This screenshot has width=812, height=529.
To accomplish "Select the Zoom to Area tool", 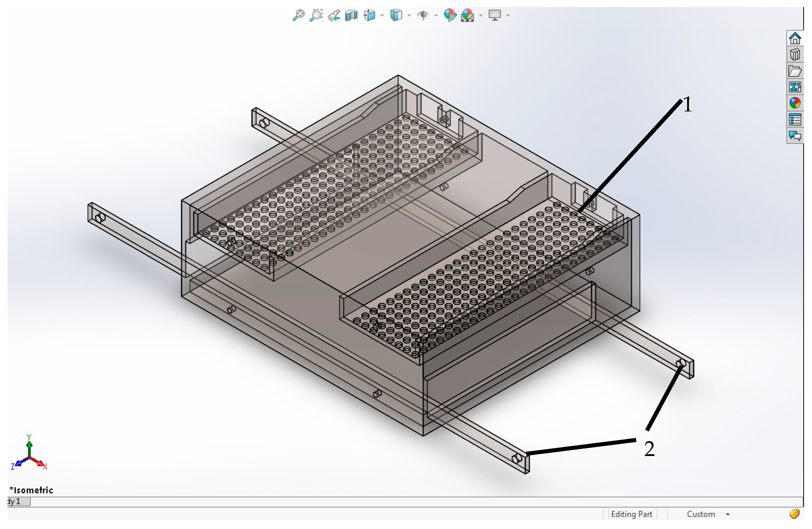I will pos(316,15).
